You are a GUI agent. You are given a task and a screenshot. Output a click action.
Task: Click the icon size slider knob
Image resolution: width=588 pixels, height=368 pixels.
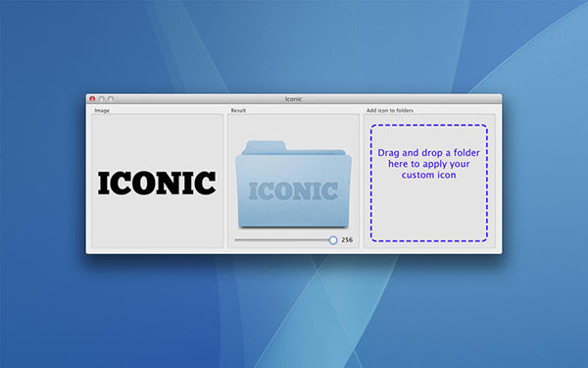coord(333,240)
